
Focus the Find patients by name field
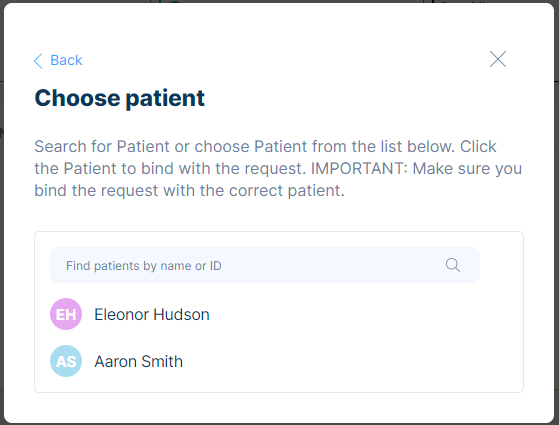pos(265,265)
